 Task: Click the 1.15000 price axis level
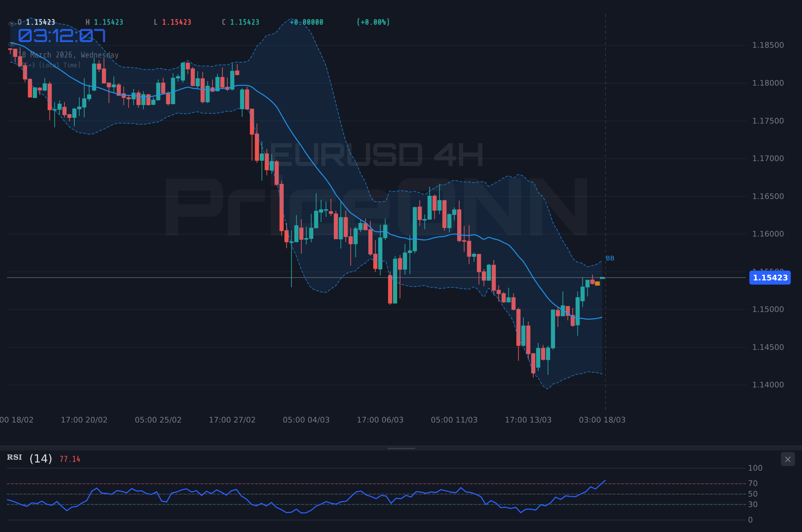768,309
